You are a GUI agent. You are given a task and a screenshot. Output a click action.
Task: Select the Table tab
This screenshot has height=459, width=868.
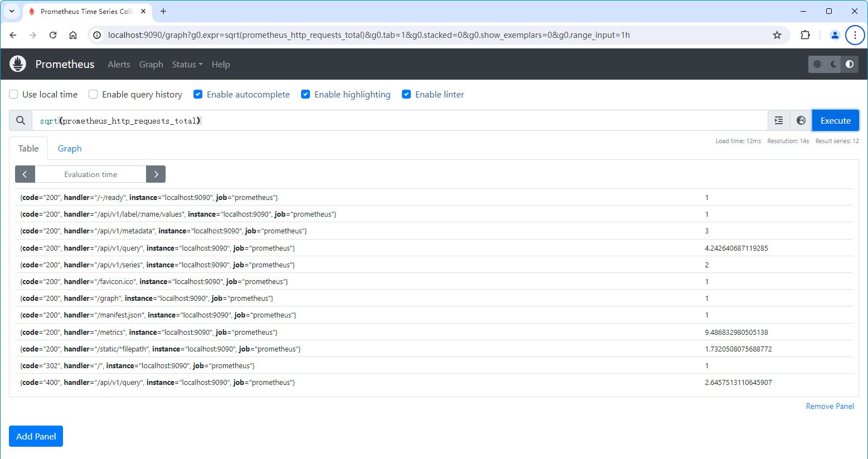[28, 148]
